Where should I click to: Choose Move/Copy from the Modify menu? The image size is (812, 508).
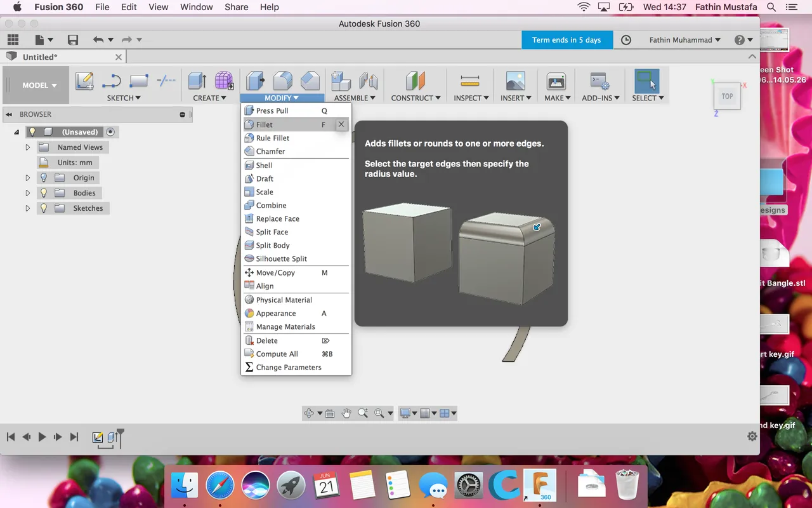click(296, 272)
